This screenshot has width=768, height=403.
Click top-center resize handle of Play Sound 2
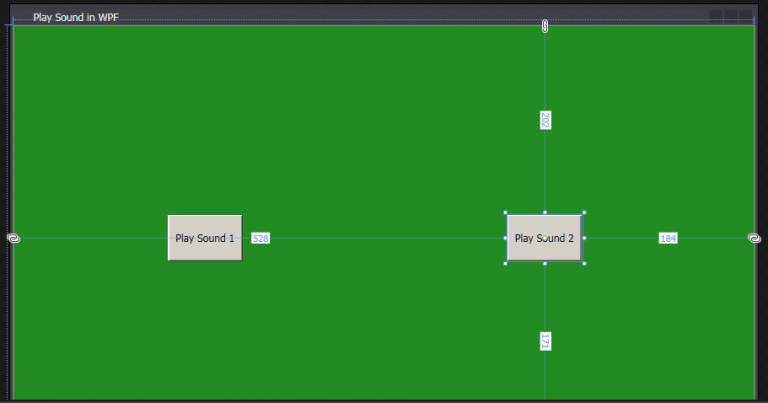click(x=545, y=213)
